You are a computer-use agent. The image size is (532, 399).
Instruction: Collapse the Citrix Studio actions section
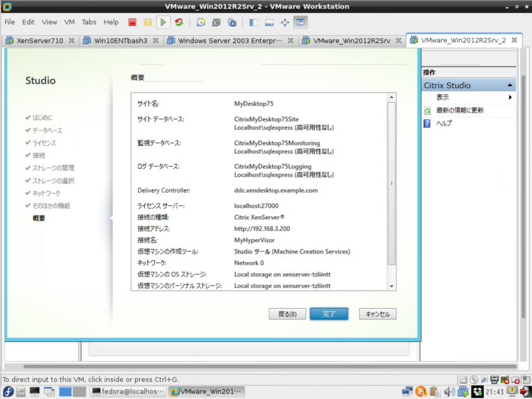pyautogui.click(x=510, y=85)
